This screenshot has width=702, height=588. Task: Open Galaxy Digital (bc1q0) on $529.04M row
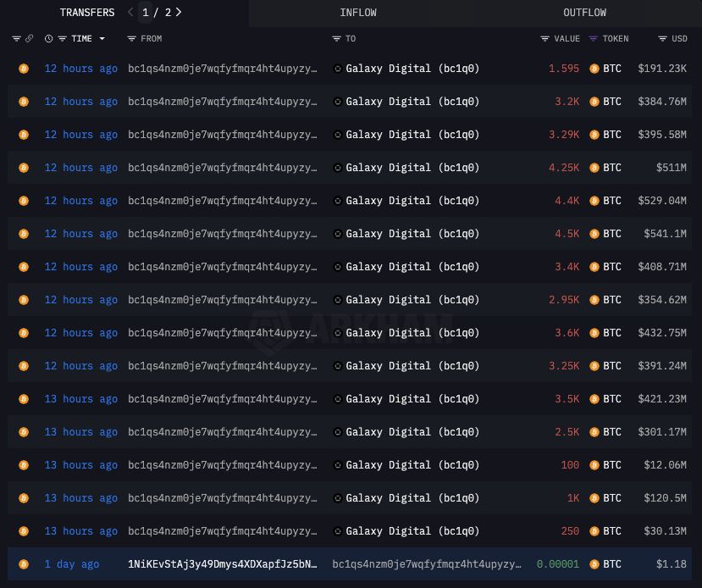click(x=412, y=201)
